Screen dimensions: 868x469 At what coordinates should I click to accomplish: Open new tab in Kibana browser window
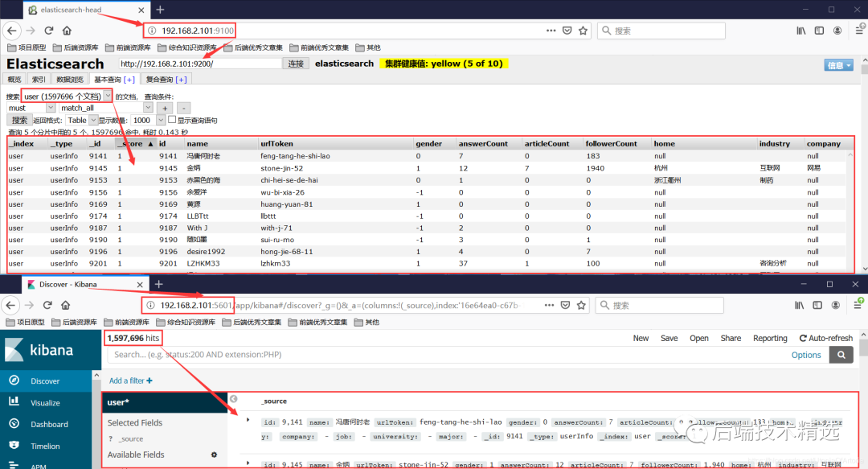coord(159,284)
